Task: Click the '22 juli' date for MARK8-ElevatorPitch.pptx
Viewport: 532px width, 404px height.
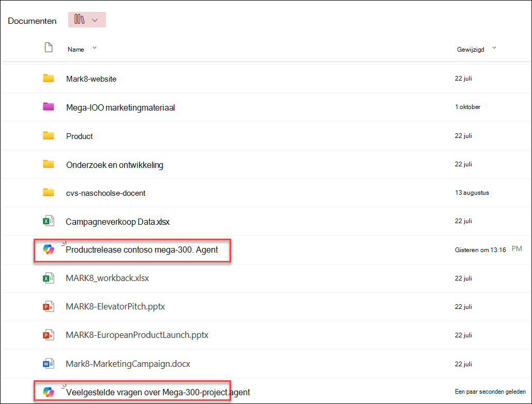Action: tap(463, 307)
